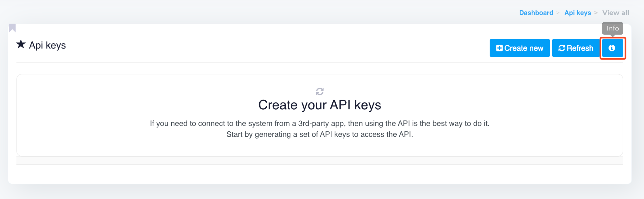Click the circular arrows icon on Refresh
This screenshot has height=199, width=644.
click(562, 48)
